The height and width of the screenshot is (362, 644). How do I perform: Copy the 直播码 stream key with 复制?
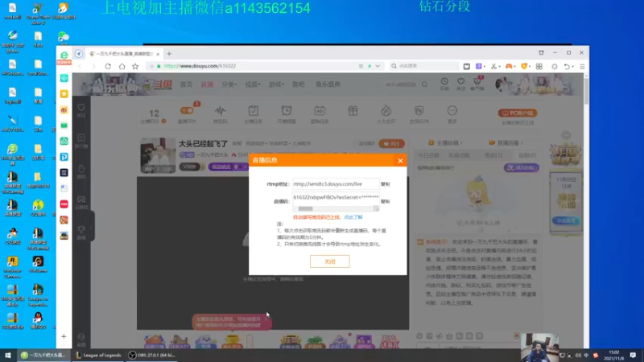coord(386,202)
